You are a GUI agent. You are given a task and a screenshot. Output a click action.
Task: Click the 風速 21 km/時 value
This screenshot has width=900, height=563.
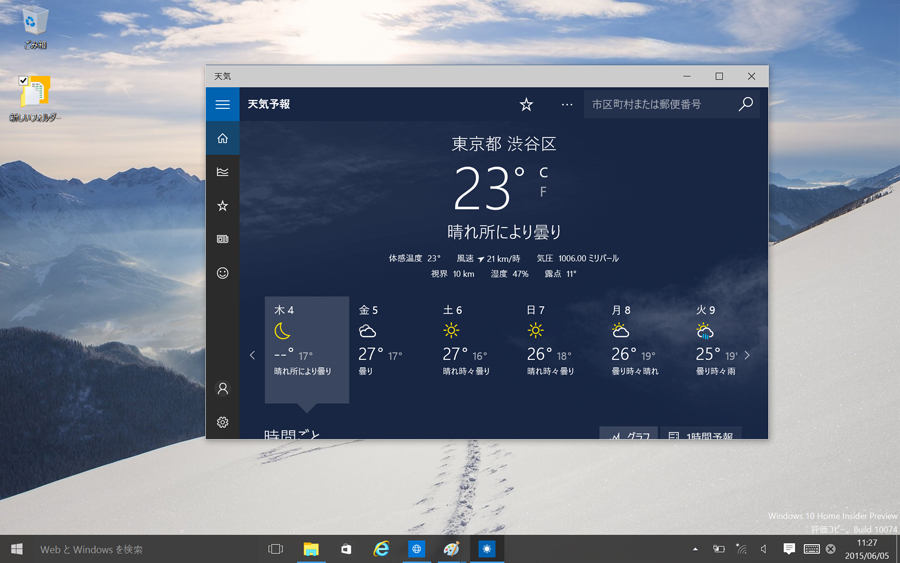click(488, 259)
